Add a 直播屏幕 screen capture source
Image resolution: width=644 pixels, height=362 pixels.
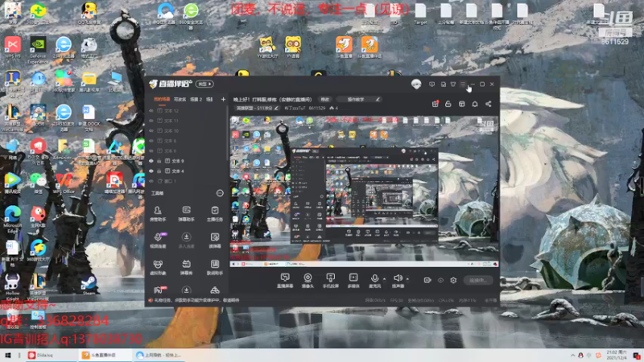pos(285,281)
